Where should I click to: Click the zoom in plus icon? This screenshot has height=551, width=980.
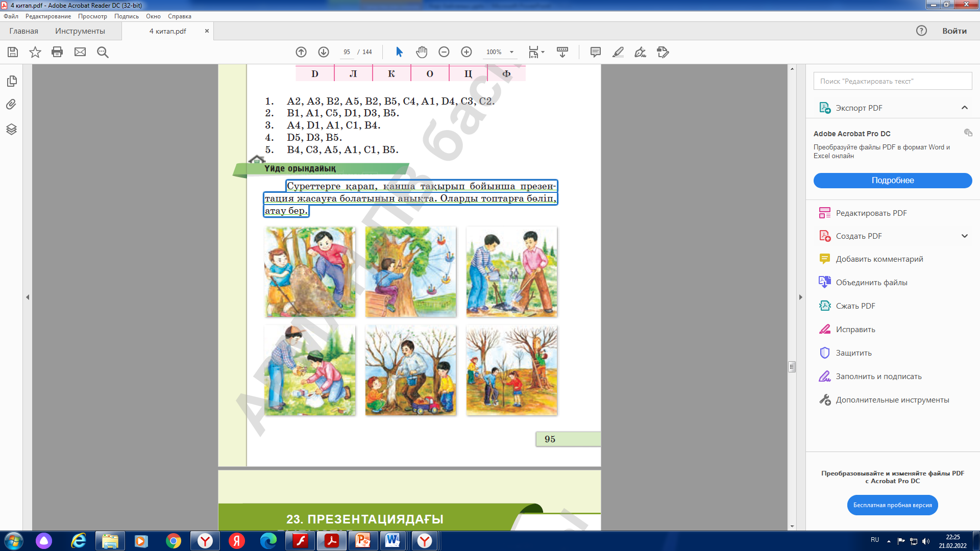[x=466, y=52]
